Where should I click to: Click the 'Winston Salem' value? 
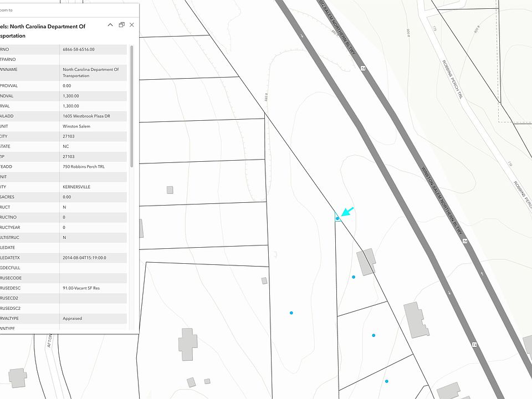(76, 126)
